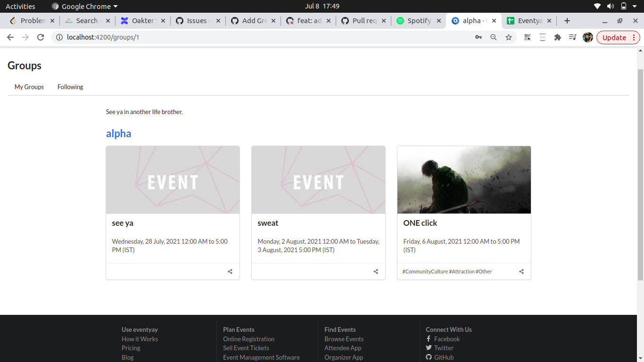
Task: Open Blog footer link
Action: click(x=128, y=357)
